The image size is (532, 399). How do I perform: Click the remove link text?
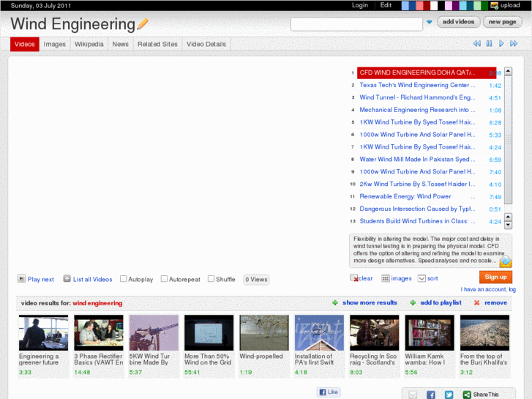[x=495, y=302]
